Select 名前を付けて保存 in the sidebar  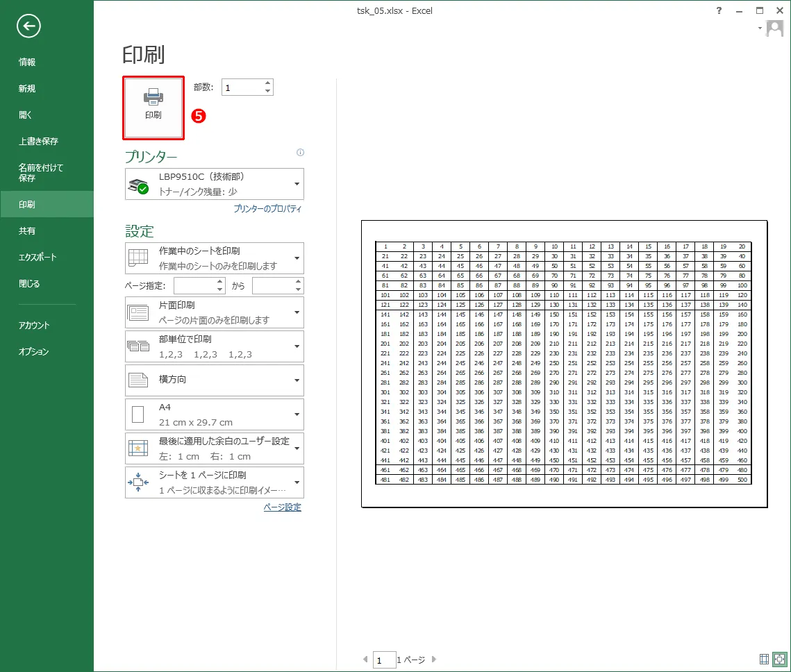click(47, 172)
